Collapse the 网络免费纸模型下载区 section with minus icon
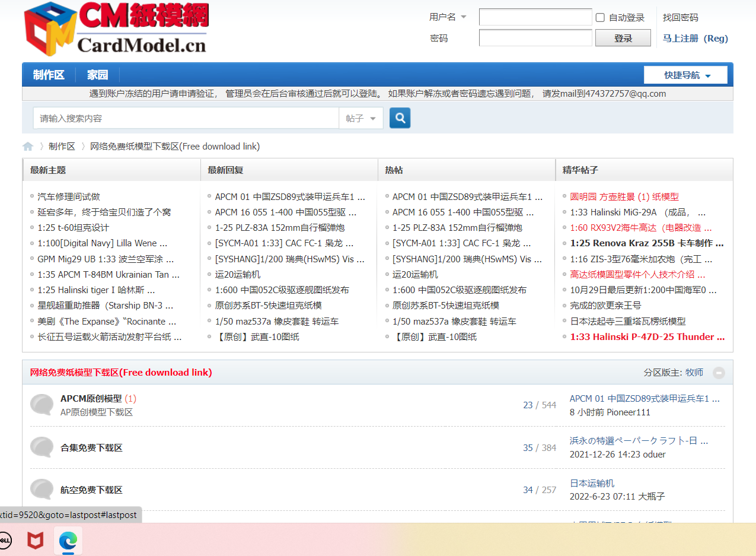Image resolution: width=756 pixels, height=556 pixels. [719, 373]
